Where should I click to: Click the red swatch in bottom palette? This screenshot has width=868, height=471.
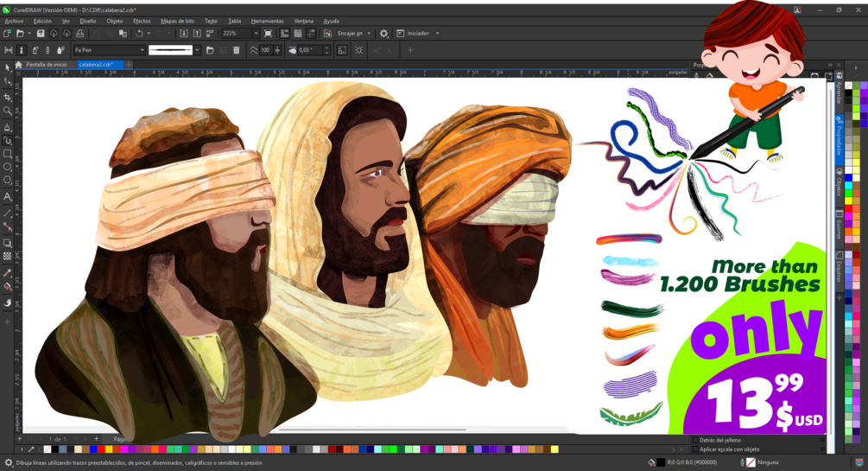pos(101,449)
